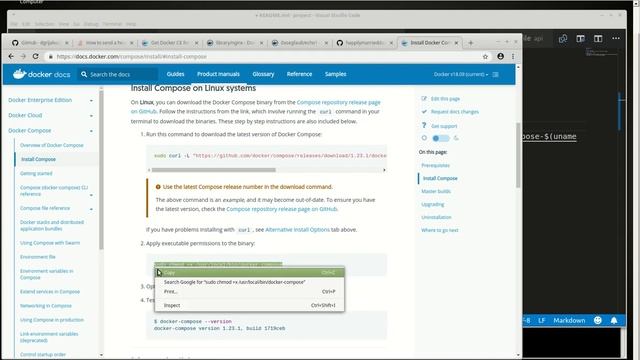The image size is (640, 360).
Task: Open the Glossary nav item
Action: 263,74
